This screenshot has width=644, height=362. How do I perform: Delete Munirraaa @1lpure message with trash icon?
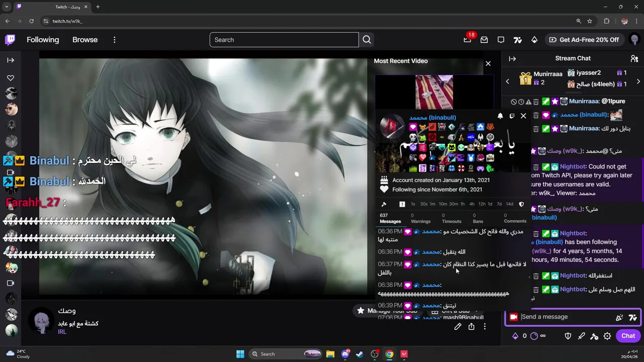coord(536,102)
